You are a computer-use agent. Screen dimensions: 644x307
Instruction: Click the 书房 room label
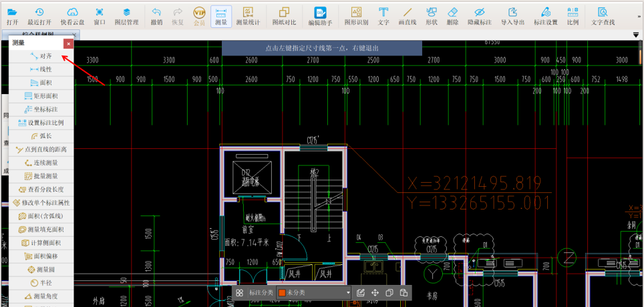tap(432, 295)
